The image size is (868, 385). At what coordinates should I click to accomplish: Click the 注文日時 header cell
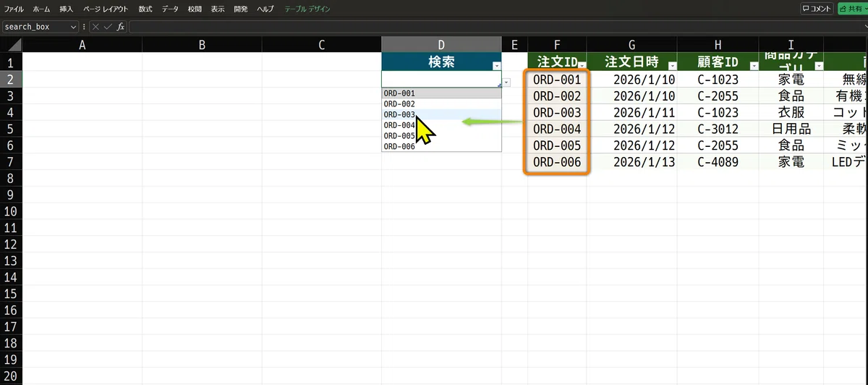632,62
